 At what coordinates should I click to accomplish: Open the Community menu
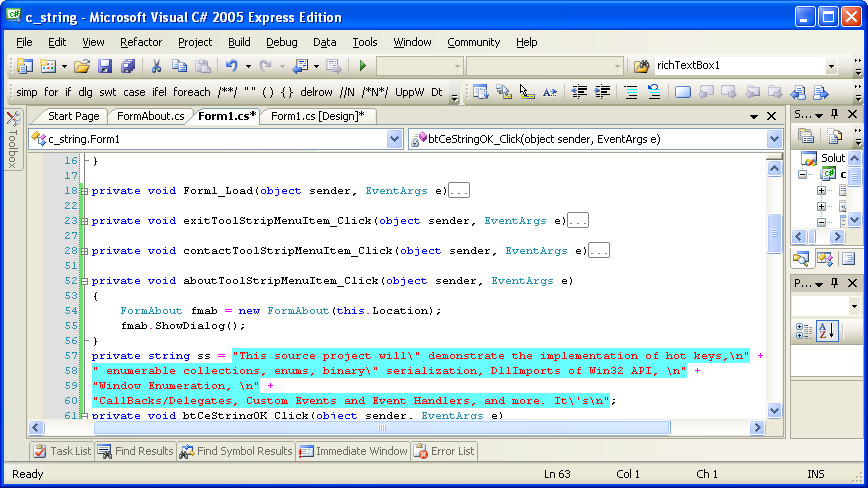pyautogui.click(x=473, y=42)
